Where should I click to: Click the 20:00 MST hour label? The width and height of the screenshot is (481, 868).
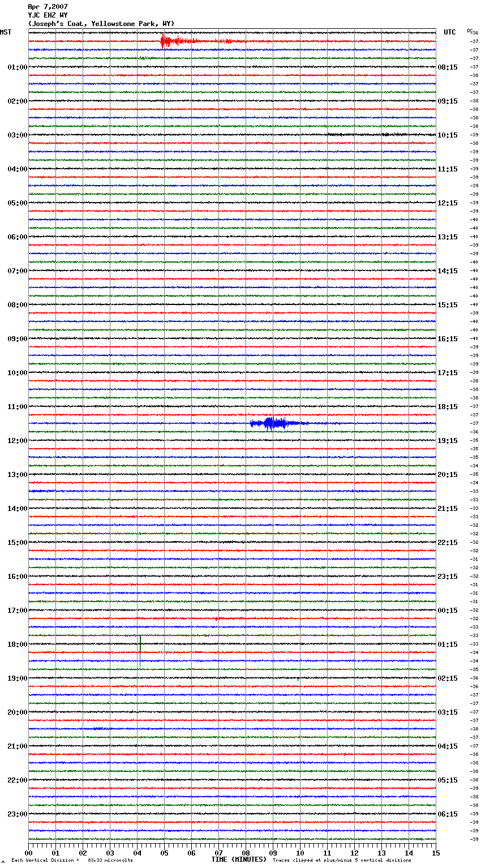pyautogui.click(x=18, y=712)
